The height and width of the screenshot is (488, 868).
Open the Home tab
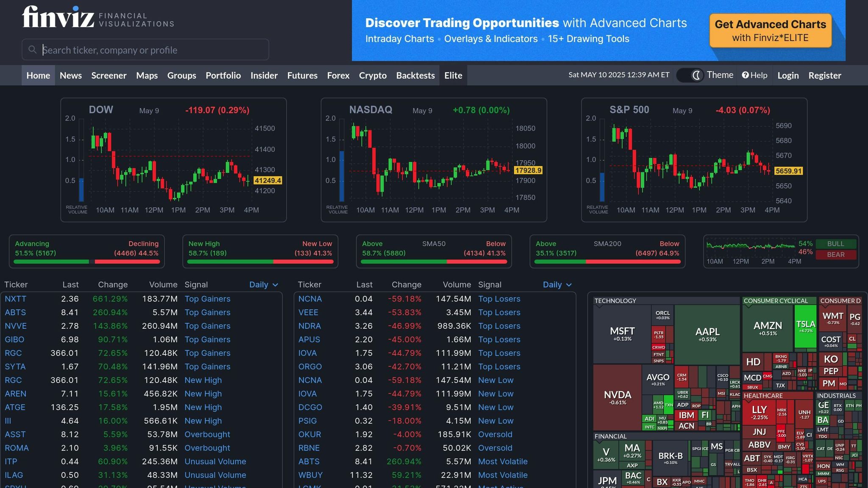point(38,75)
